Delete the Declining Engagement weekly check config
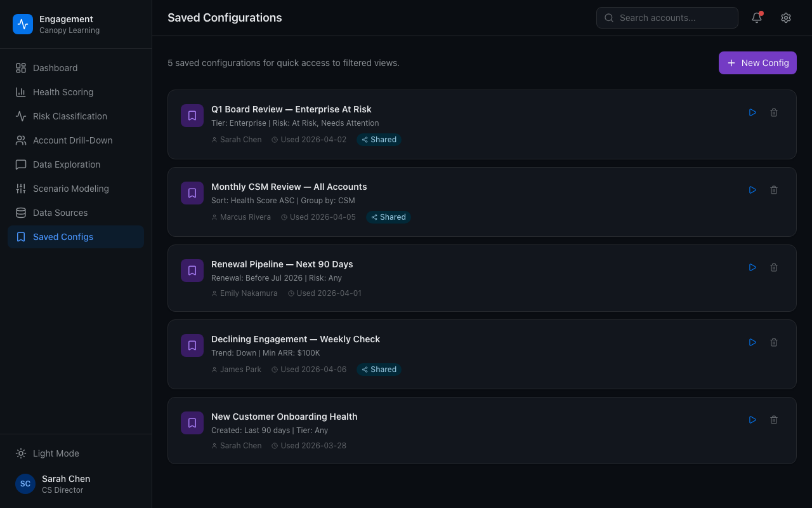Screen dimensions: 812x508 (774, 342)
